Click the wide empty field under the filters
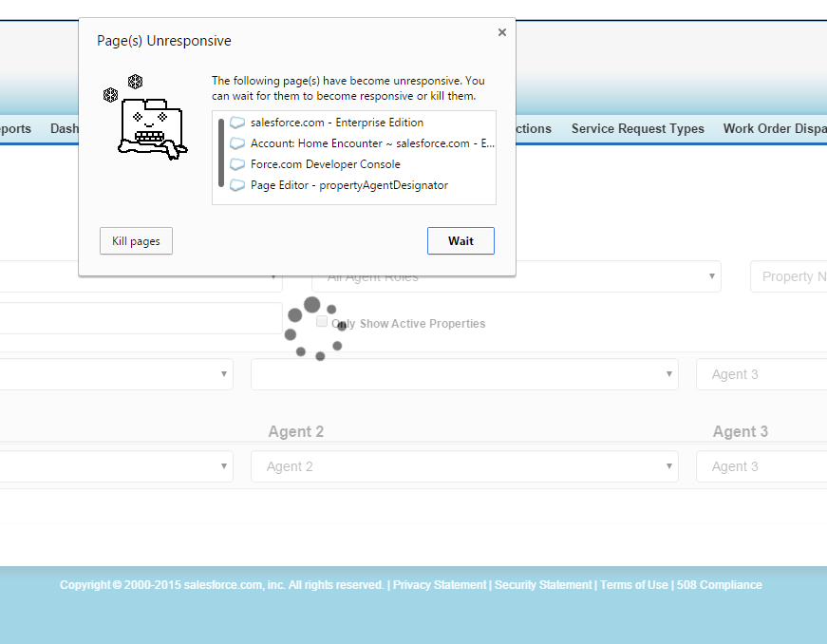Screen dimensions: 827x644 pos(141,318)
